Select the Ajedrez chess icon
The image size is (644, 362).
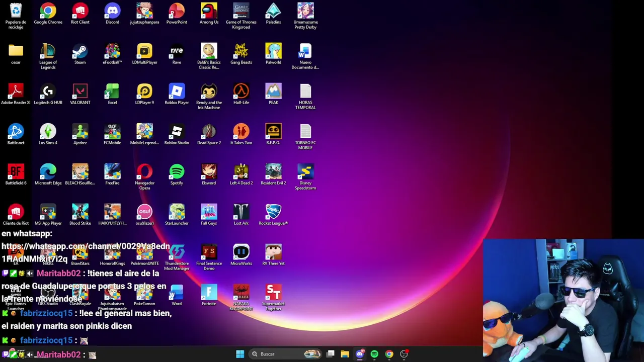80,135
